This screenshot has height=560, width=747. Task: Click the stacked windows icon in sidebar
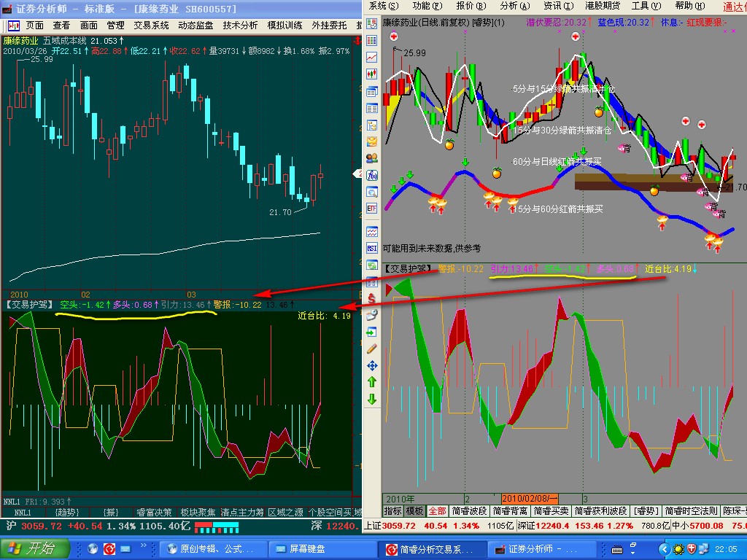point(371,91)
